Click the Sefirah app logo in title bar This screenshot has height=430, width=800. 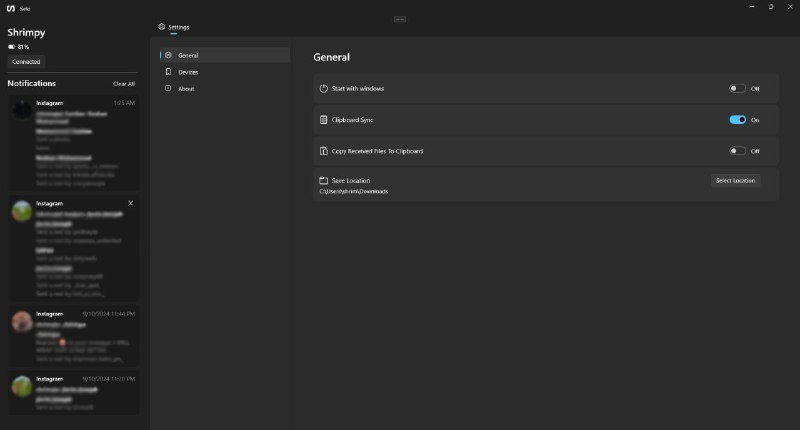click(x=11, y=7)
